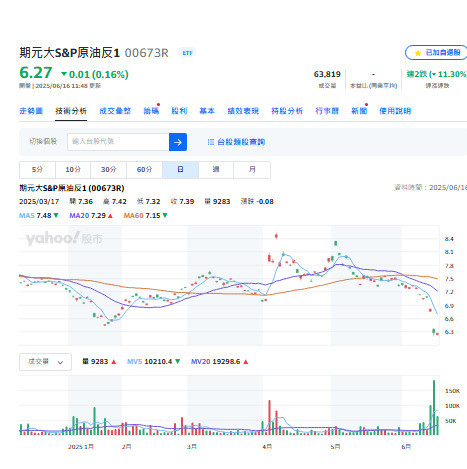Viewport: 467px width, 469px height.
Task: Focus the stock code input field
Action: click(118, 142)
